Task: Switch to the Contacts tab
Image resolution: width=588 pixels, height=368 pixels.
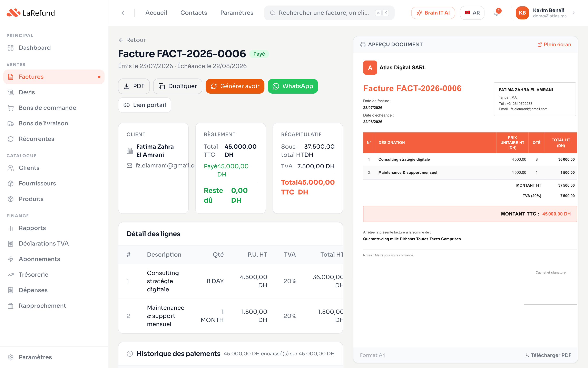Action: 194,13
